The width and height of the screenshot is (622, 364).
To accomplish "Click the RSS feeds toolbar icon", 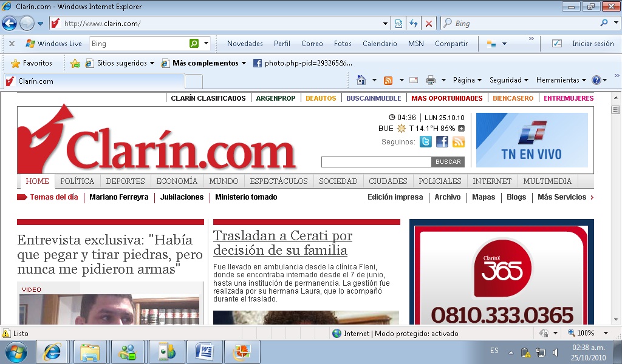I will pyautogui.click(x=388, y=81).
